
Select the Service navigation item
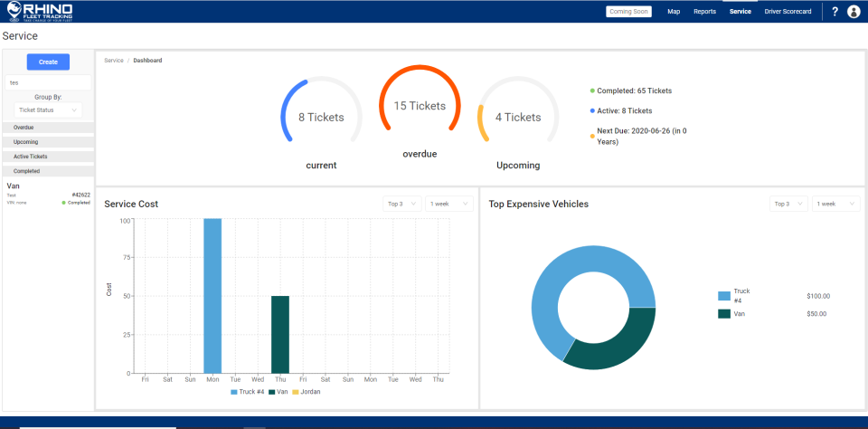coord(741,12)
